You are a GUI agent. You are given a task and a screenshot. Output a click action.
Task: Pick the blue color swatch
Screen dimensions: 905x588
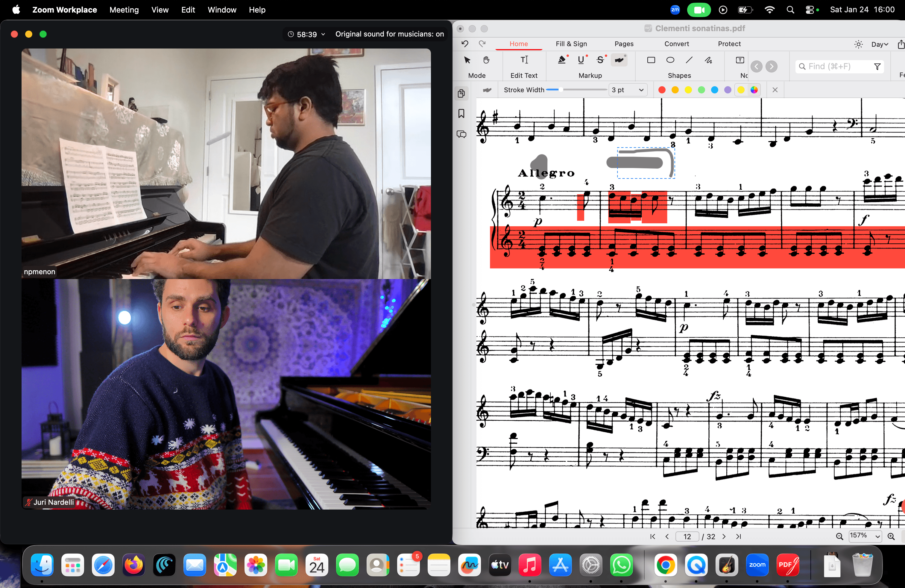tap(714, 90)
